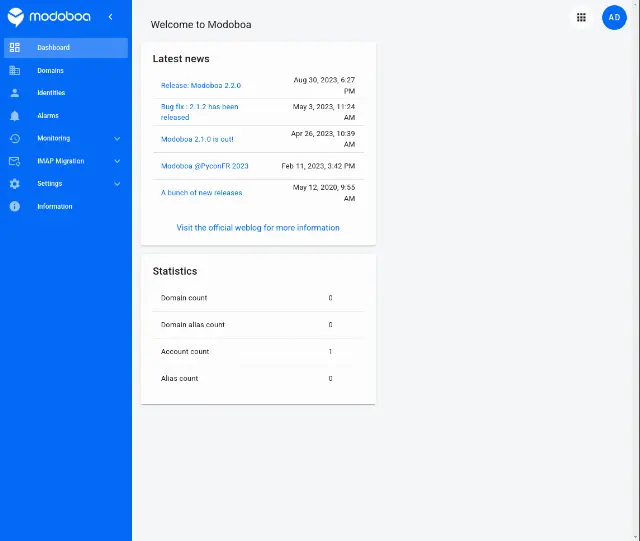
Task: Collapse the sidebar with the left chevron
Action: tap(110, 17)
